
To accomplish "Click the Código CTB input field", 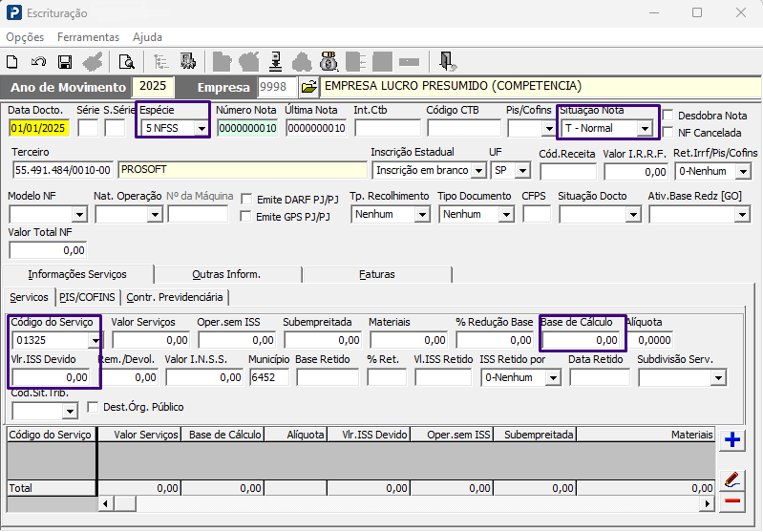I will click(464, 129).
